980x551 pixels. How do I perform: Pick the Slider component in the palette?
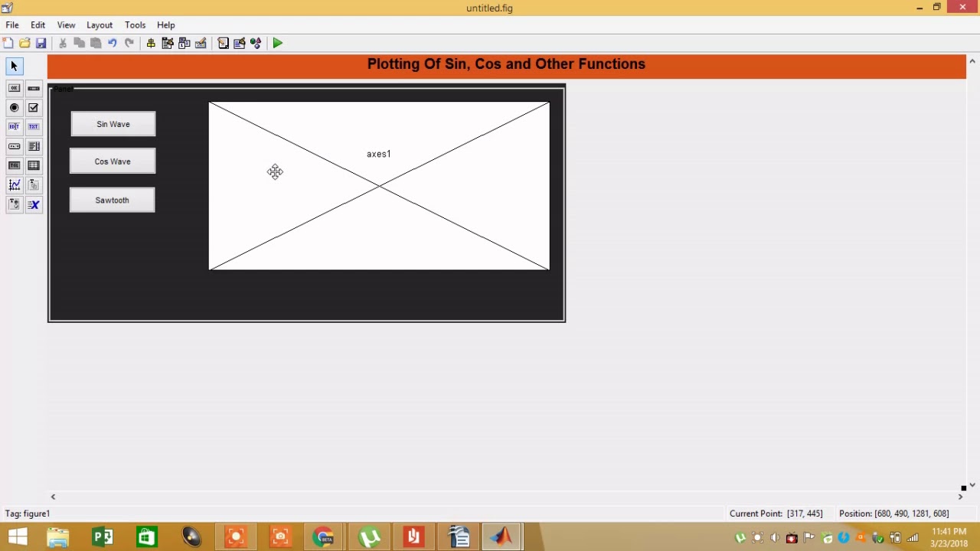pos(34,89)
